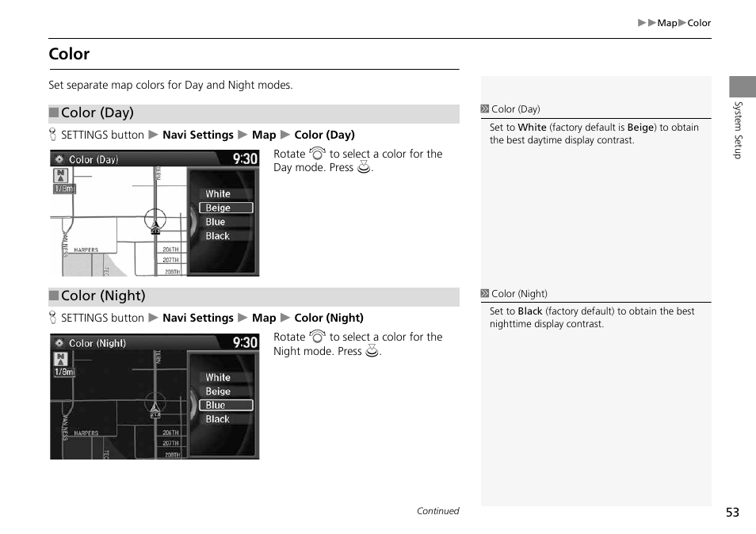Image resolution: width=756 pixels, height=534 pixels.
Task: Click the Color breadcrumb in page header
Action: click(x=699, y=23)
